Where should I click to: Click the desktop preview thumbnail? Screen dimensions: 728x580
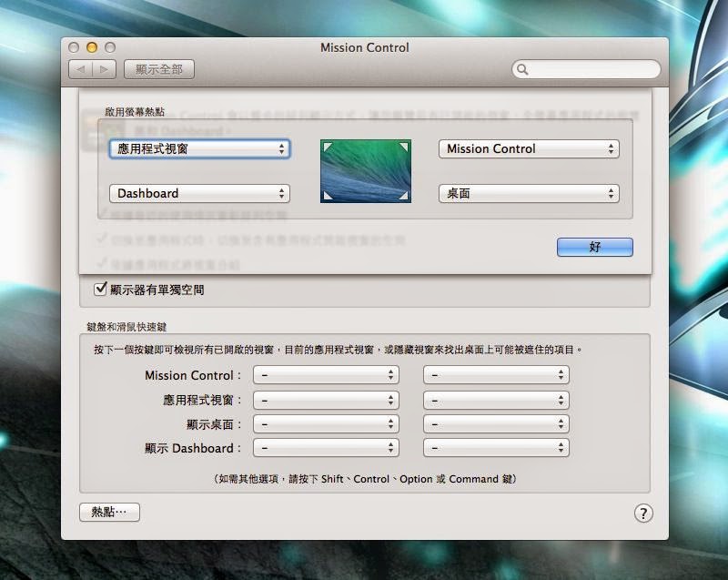tap(366, 171)
